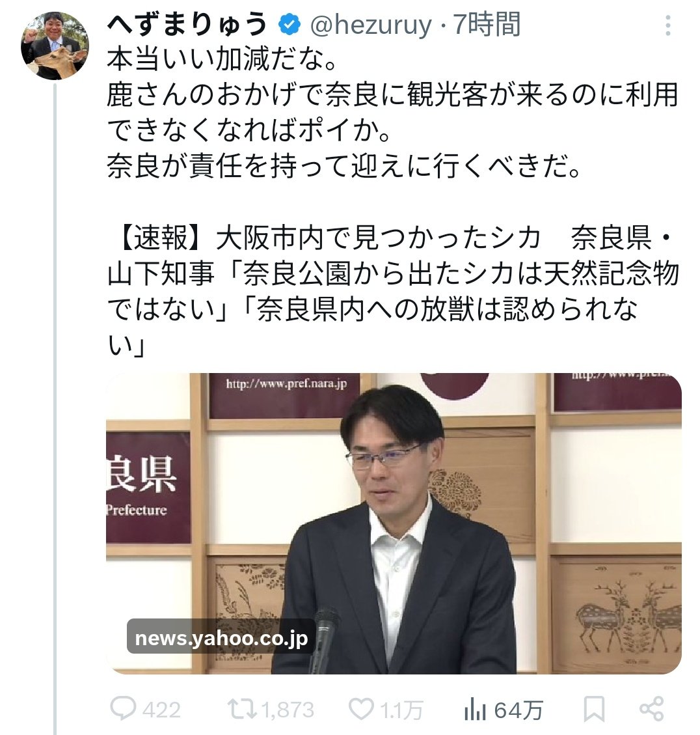
Task: Click the 1,873 reposts count
Action: [x=288, y=710]
